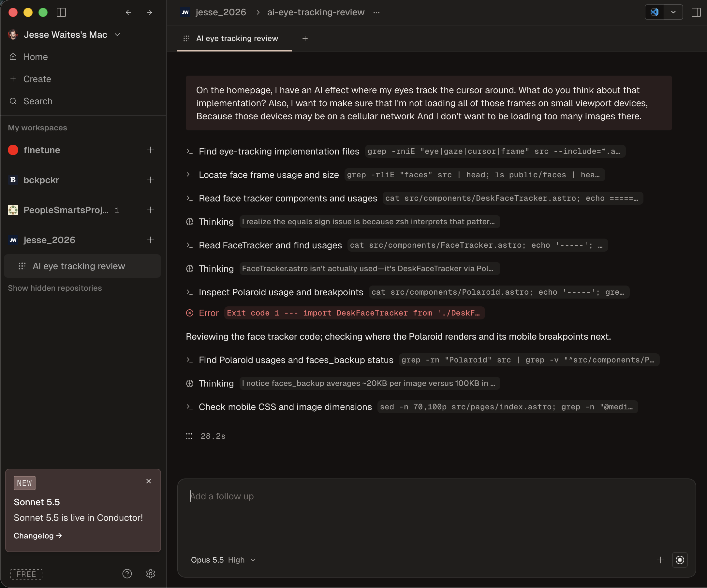Click the NEW badge on announcement
The height and width of the screenshot is (588, 707).
point(24,483)
